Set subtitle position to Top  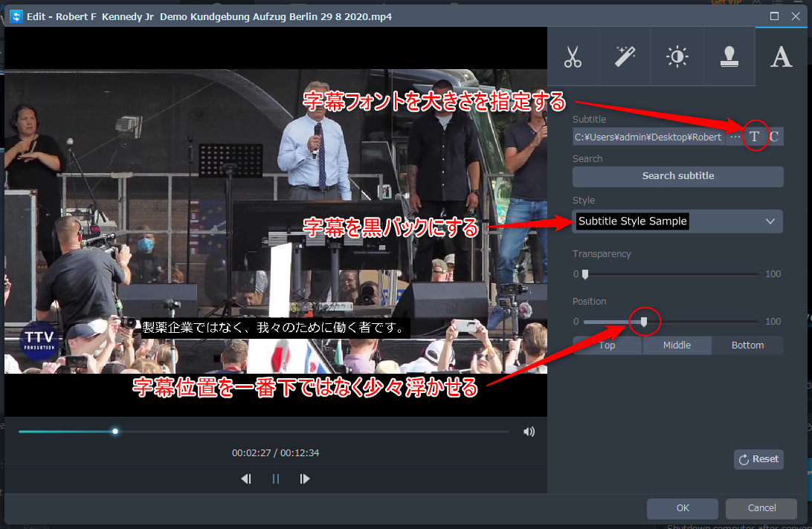607,345
